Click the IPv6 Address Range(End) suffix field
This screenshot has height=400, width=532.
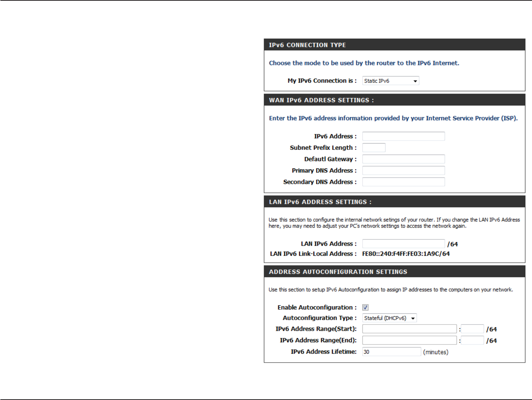point(472,340)
